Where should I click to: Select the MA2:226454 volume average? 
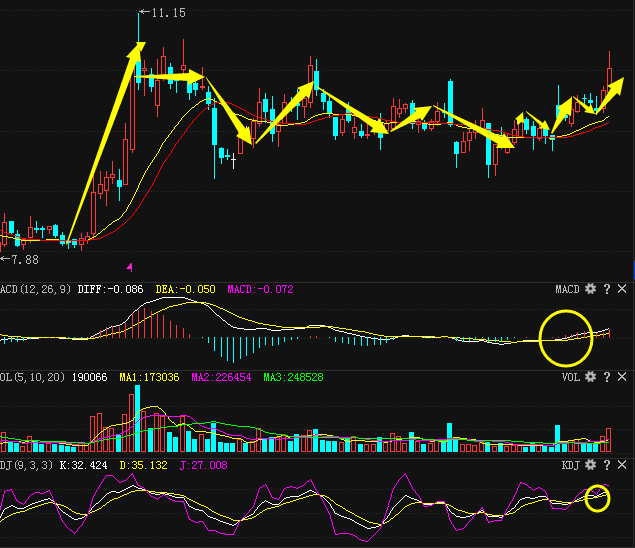click(x=221, y=377)
